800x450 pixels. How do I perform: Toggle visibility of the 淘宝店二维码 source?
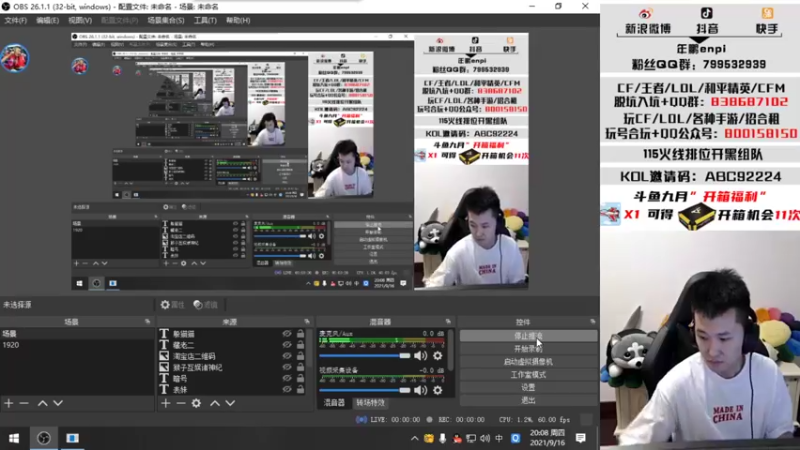tap(287, 356)
